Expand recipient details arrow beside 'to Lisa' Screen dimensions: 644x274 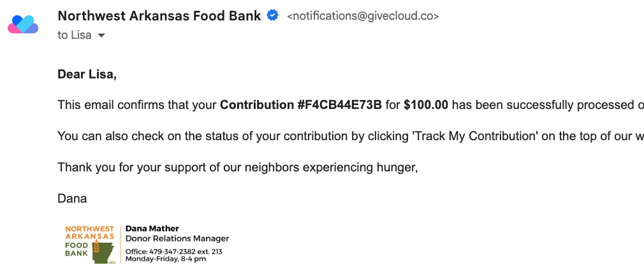101,36
